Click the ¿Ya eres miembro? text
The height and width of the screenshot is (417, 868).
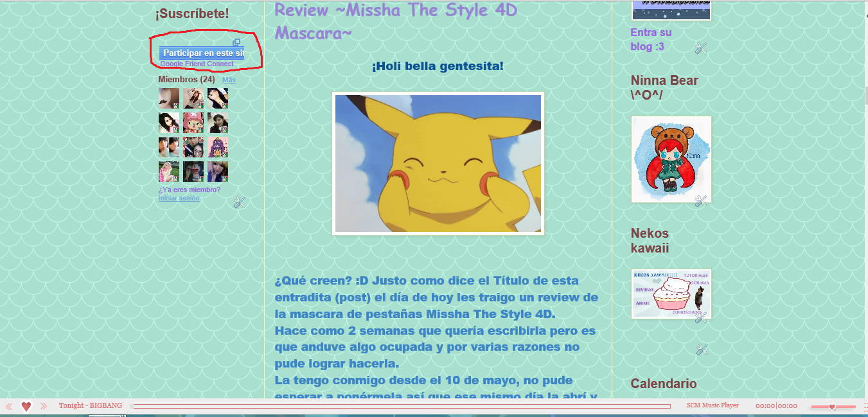coord(189,190)
